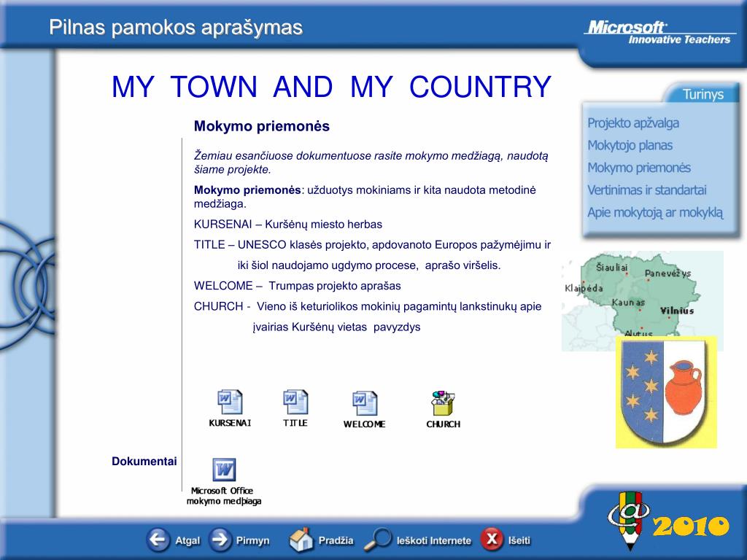Click the Turinys tab header

point(703,94)
